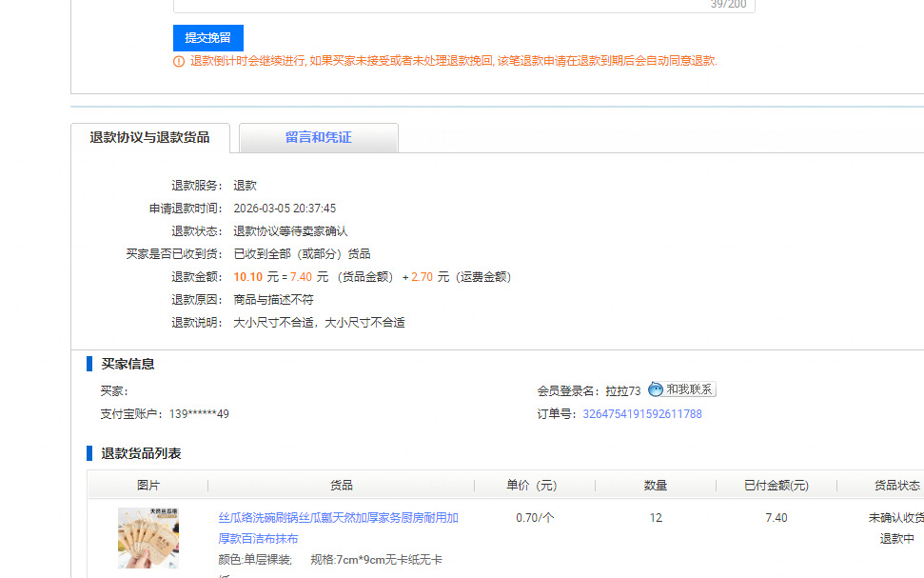Click the member login name 拉拉73
This screenshot has width=924, height=578.
(x=623, y=391)
